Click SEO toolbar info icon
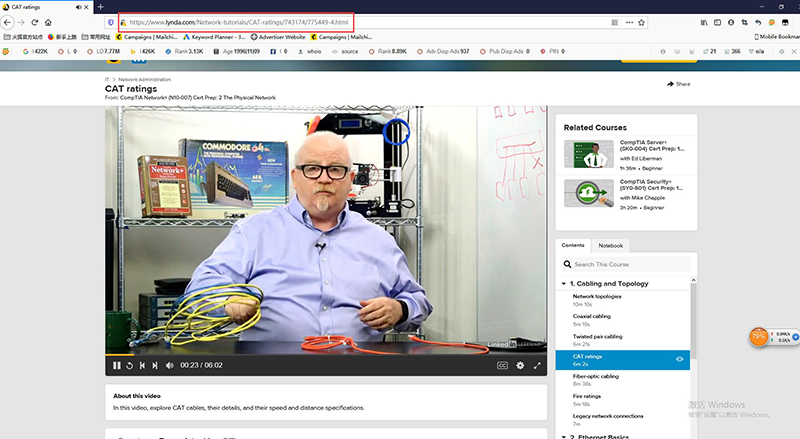 pyautogui.click(x=663, y=52)
